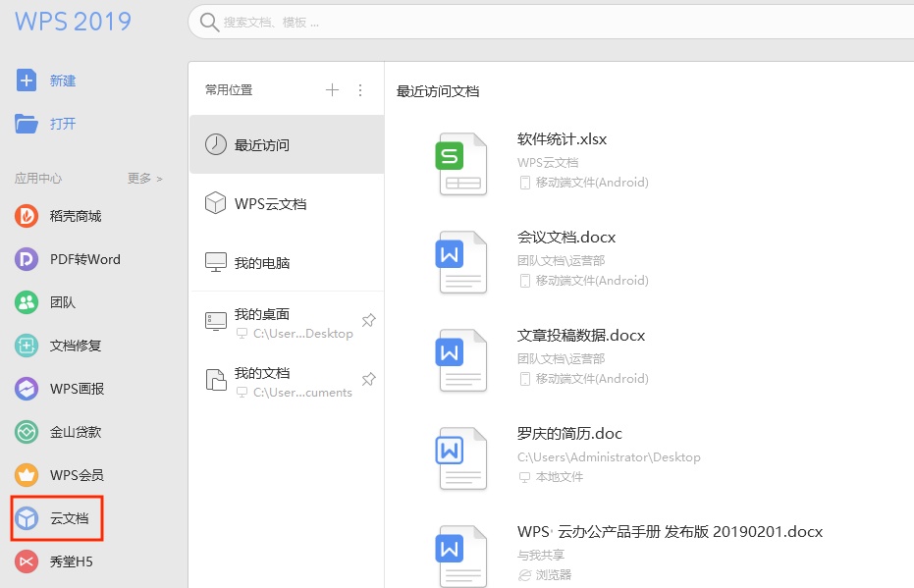Add a new common location with plus
Screen dimensions: 914x588
(332, 89)
